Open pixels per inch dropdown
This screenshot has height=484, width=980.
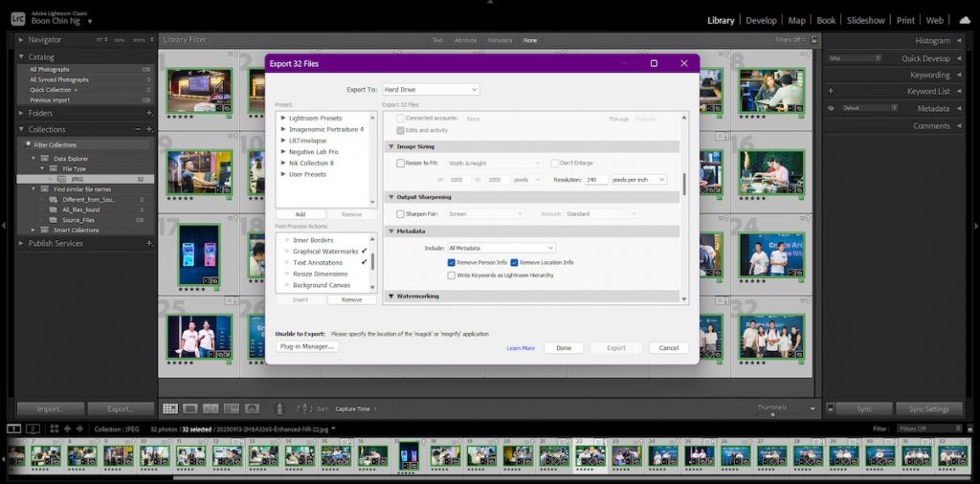click(638, 179)
